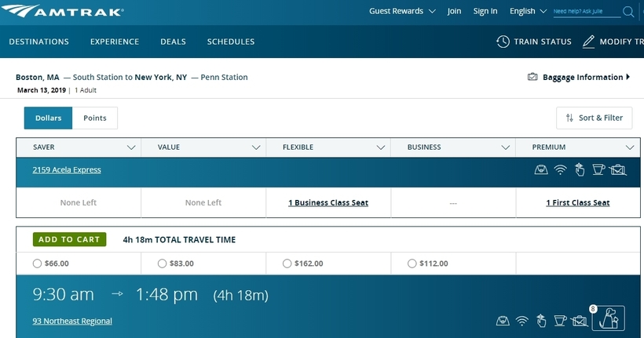
Task: Expand the Saver fare column chevron
Action: tap(131, 147)
